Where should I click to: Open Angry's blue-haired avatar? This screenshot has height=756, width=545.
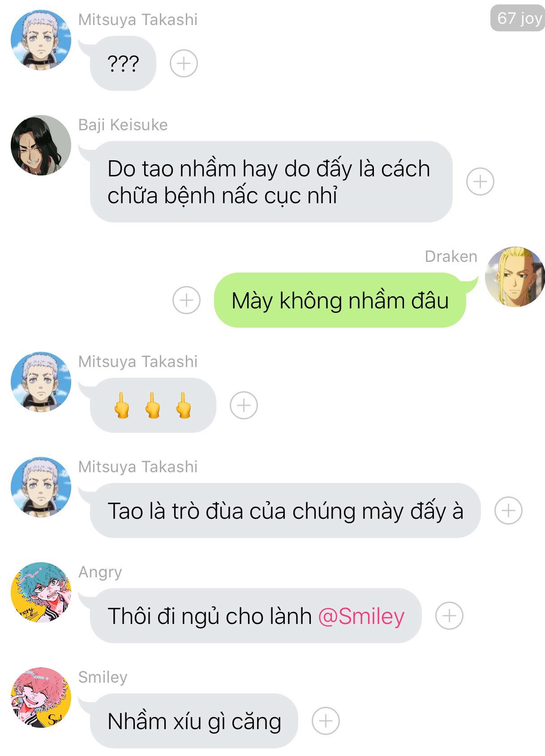point(41,592)
